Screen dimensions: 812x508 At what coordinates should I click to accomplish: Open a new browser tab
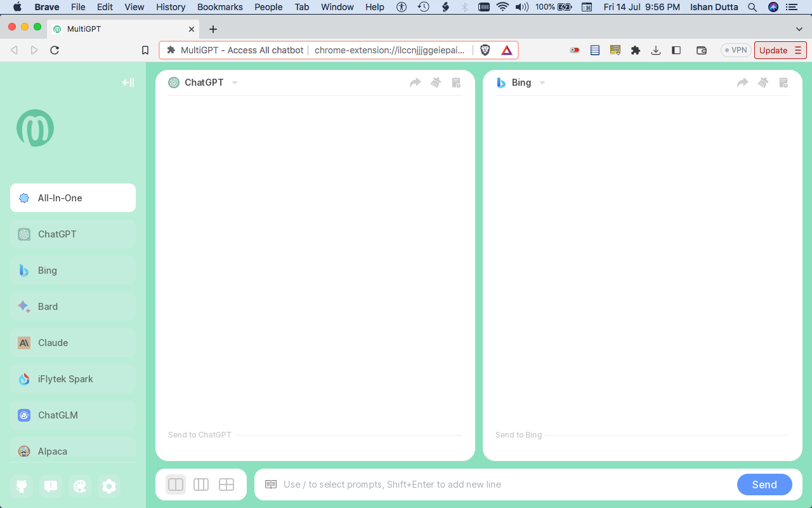click(213, 29)
